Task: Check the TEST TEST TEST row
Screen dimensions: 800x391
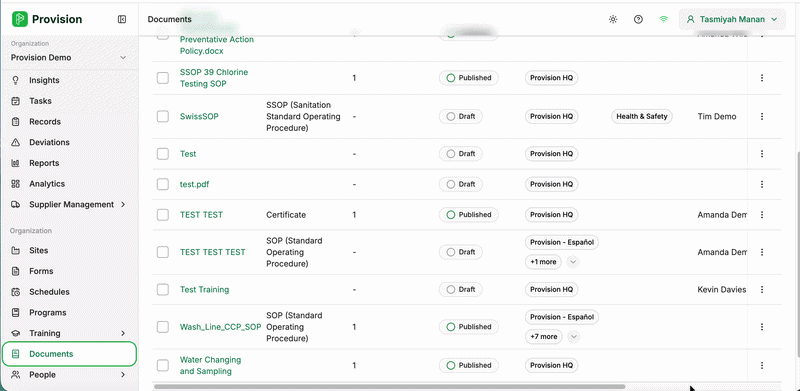Action: (163, 252)
